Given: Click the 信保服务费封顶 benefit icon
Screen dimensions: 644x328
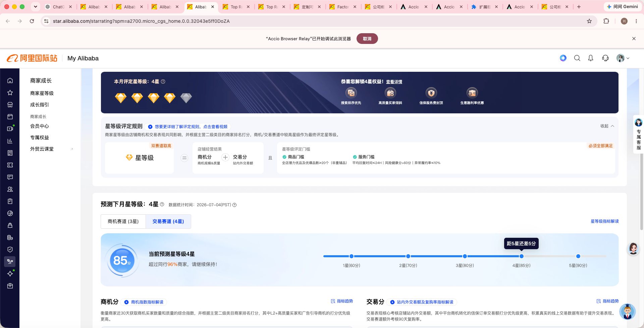Looking at the screenshot, I should 431,93.
